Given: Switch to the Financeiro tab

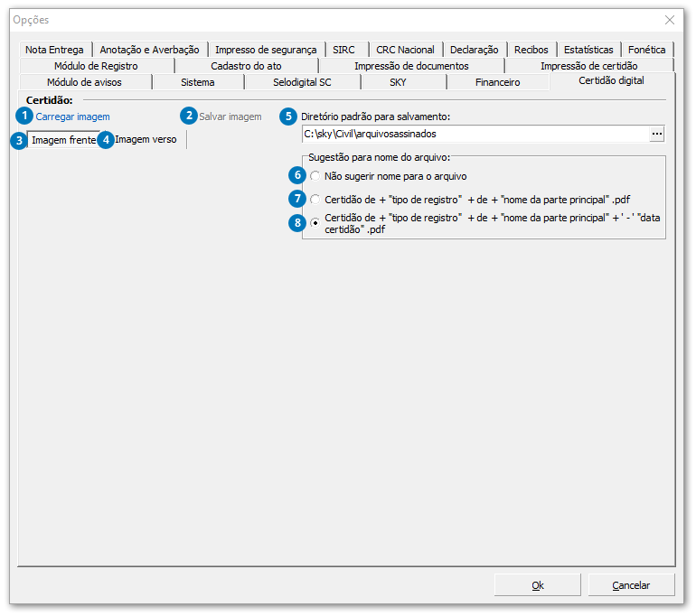Looking at the screenshot, I should 497,82.
